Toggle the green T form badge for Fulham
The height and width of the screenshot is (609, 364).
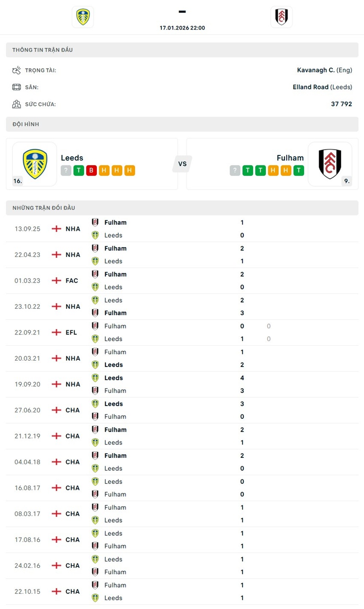[248, 170]
